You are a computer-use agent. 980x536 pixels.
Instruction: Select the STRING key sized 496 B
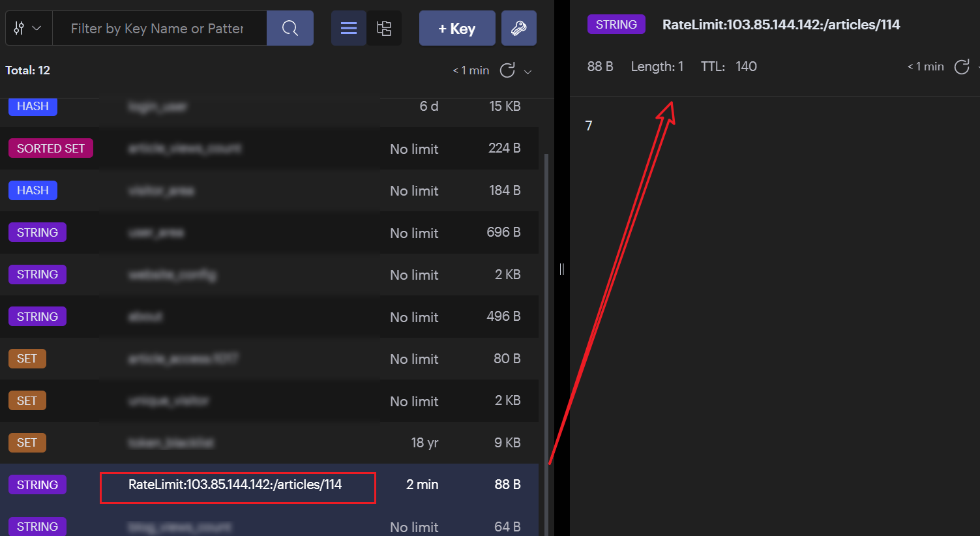pos(269,317)
